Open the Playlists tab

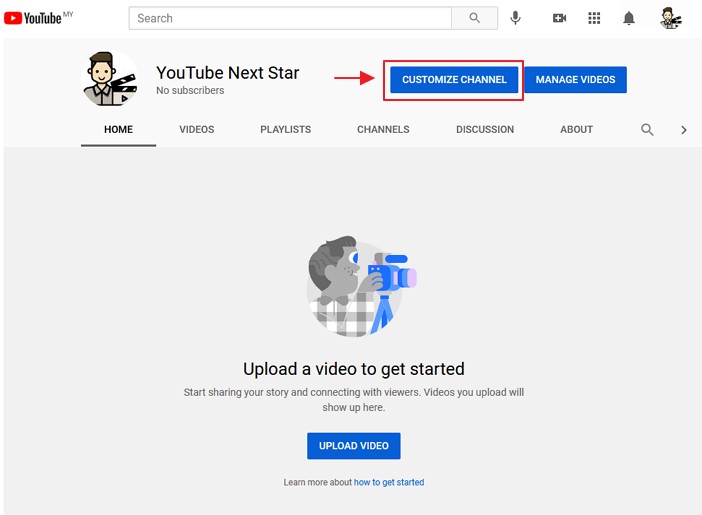coord(286,129)
